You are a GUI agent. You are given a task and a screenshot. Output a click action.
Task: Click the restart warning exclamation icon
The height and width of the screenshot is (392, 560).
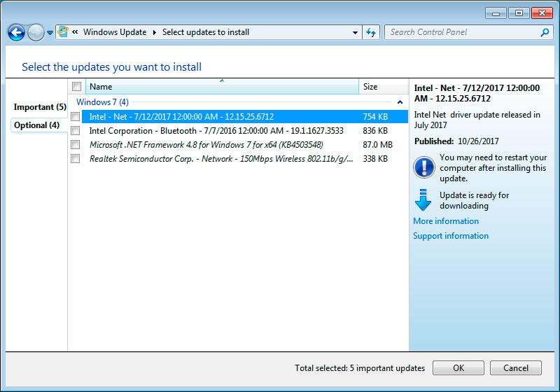423,167
